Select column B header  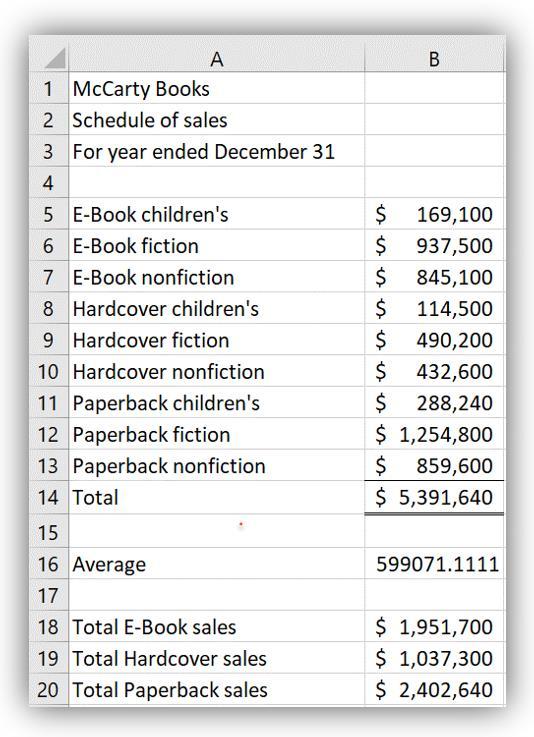coord(434,58)
